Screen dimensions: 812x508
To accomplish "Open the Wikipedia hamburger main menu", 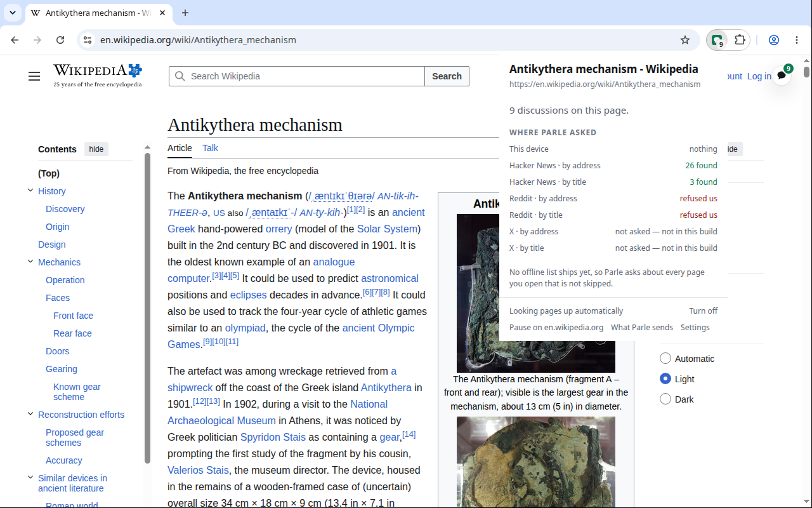I will pos(34,76).
